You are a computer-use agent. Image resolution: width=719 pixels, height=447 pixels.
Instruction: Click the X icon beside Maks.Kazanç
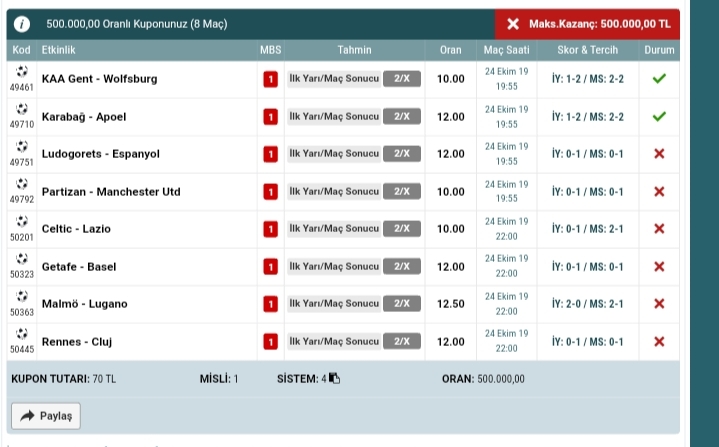pos(513,24)
